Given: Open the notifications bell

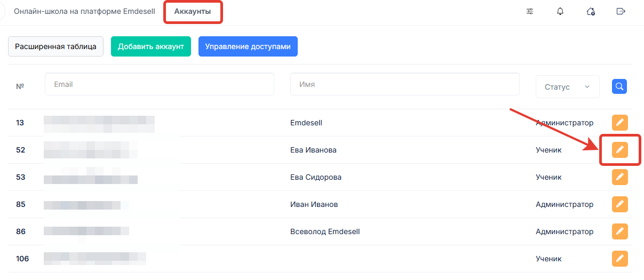Looking at the screenshot, I should 560,11.
